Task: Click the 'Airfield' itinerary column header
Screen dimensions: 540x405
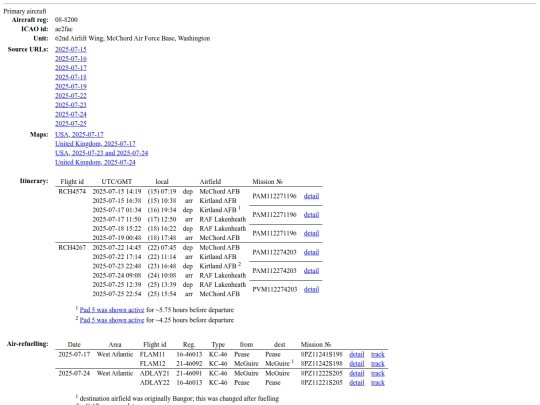Action: click(x=210, y=181)
